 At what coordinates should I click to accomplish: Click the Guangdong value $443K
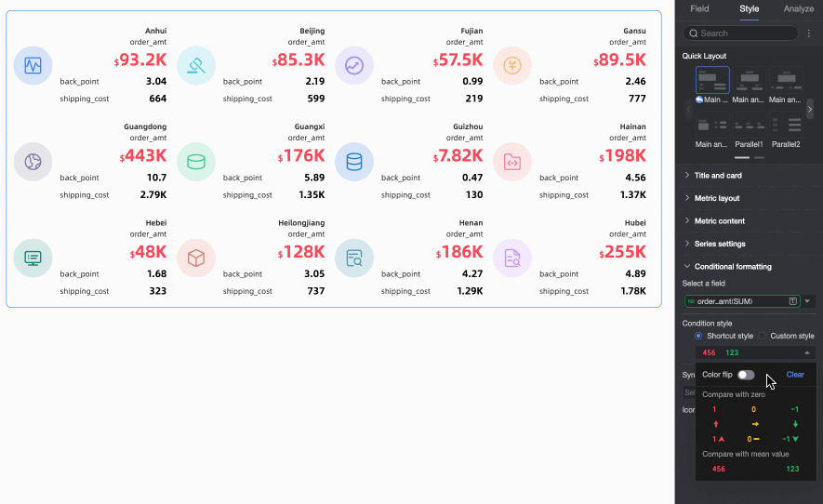coord(143,156)
